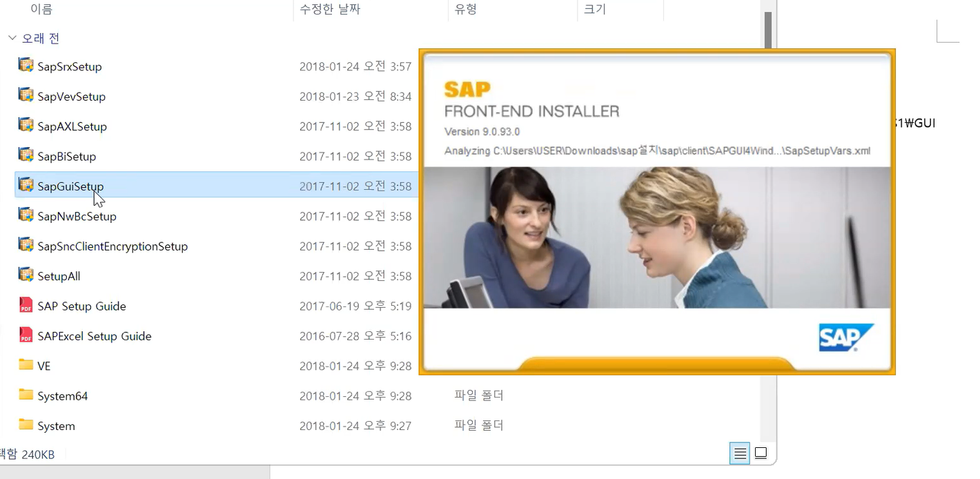Click System type 파일 폴더
This screenshot has height=479, width=980.
(x=479, y=426)
